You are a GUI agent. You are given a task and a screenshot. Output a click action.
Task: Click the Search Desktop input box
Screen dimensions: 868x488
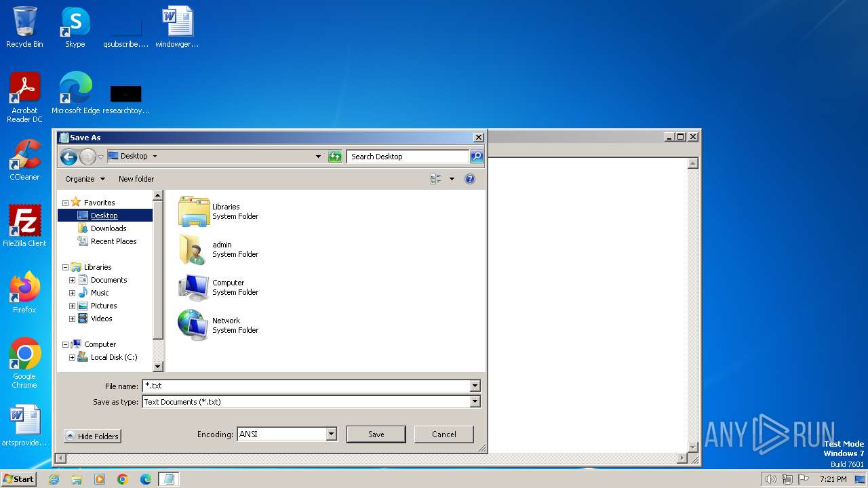pyautogui.click(x=408, y=157)
